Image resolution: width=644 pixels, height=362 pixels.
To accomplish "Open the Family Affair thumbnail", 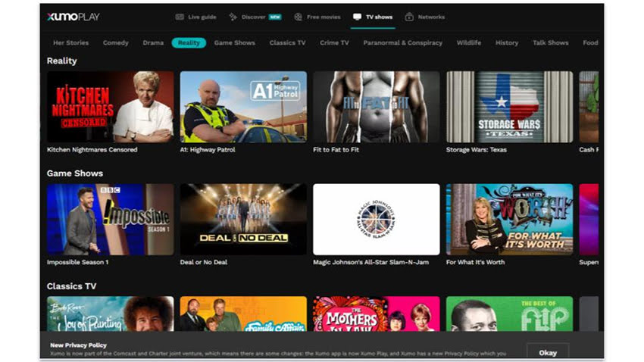I will [243, 314].
